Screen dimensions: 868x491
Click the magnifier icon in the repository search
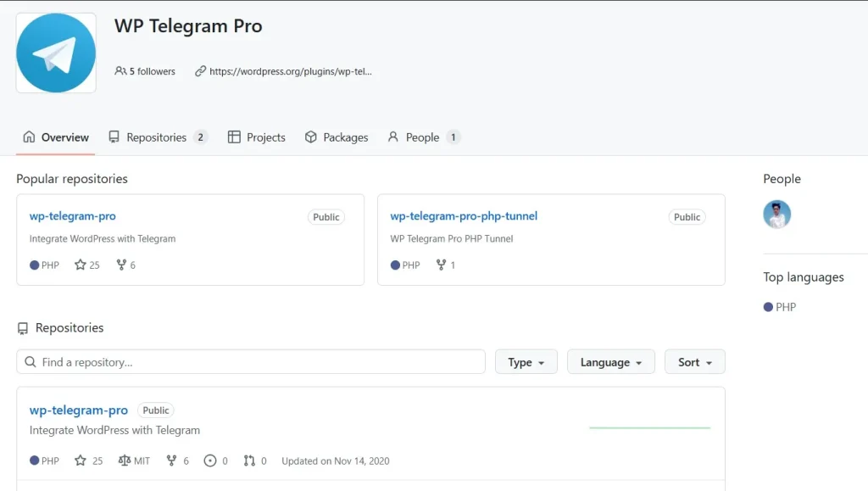pyautogui.click(x=31, y=361)
